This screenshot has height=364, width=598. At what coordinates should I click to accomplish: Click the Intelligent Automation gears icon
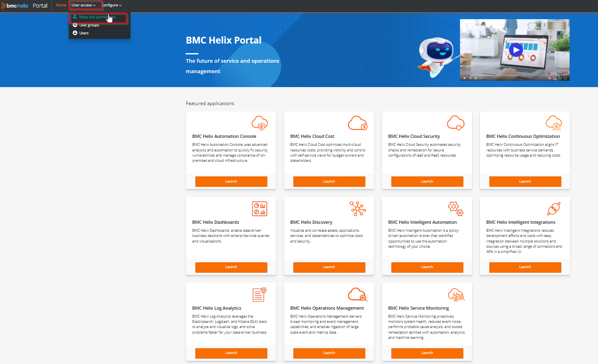pos(456,209)
